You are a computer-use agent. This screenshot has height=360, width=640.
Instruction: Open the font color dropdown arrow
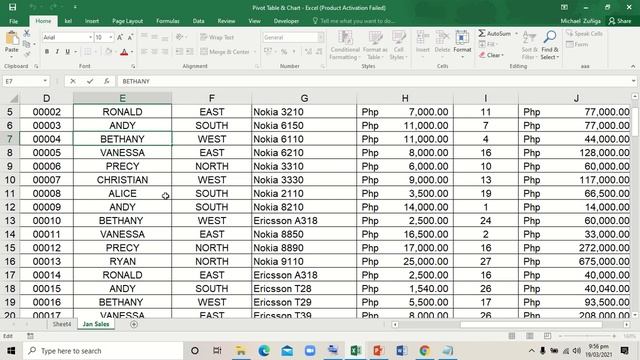(x=132, y=52)
